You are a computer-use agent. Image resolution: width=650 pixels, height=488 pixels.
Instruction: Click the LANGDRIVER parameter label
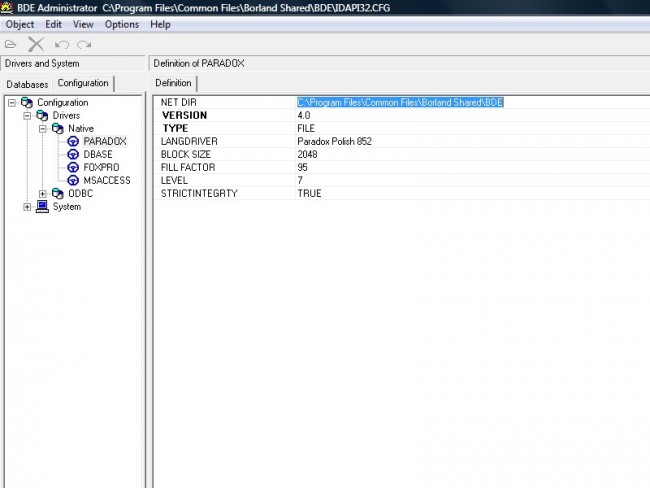(x=189, y=141)
